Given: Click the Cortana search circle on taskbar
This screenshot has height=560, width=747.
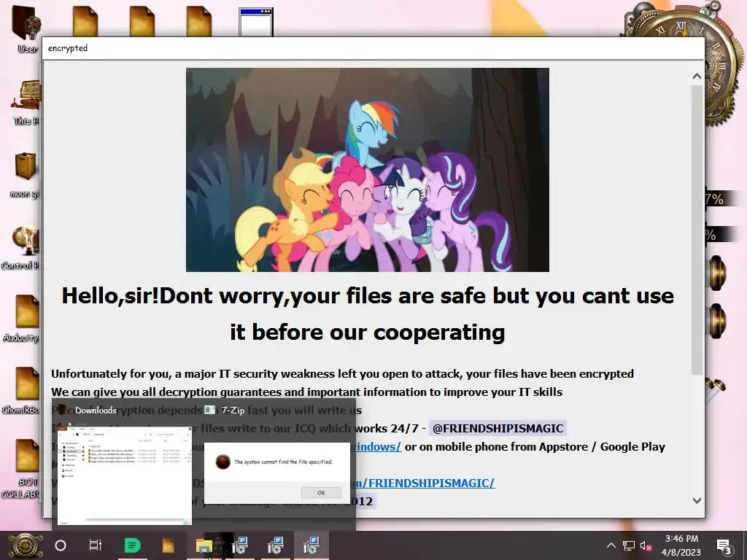Looking at the screenshot, I should pyautogui.click(x=61, y=545).
